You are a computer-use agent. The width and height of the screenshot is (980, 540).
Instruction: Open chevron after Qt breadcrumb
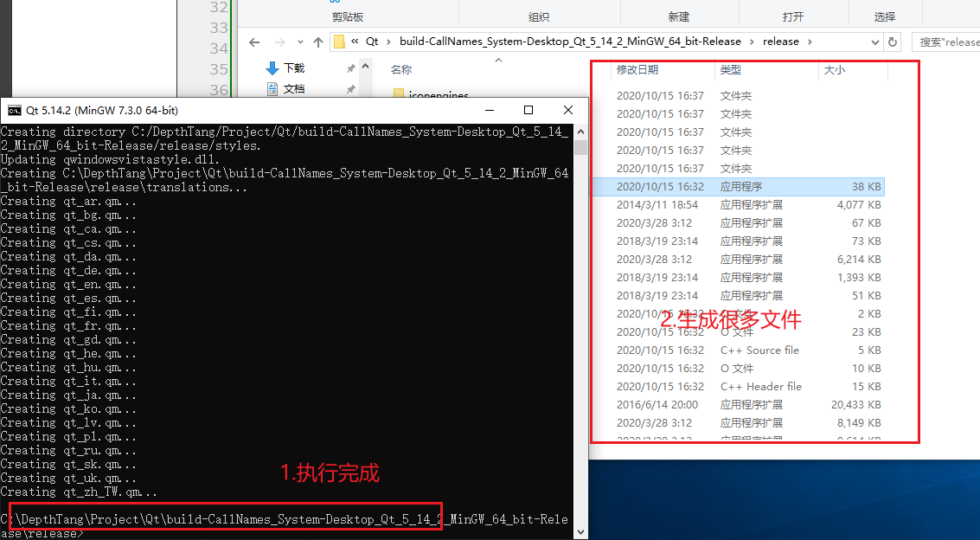388,42
